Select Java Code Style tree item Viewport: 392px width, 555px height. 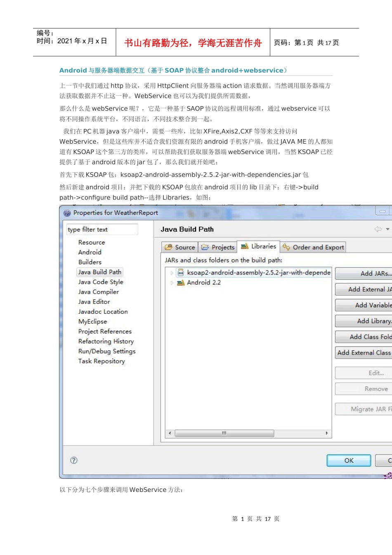point(101,282)
